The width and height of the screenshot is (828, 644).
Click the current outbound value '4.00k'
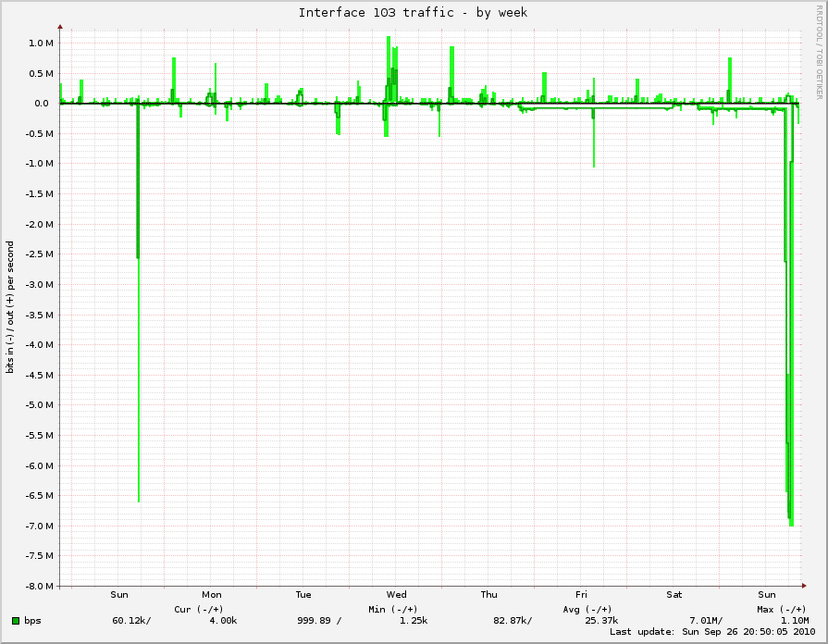[x=223, y=621]
